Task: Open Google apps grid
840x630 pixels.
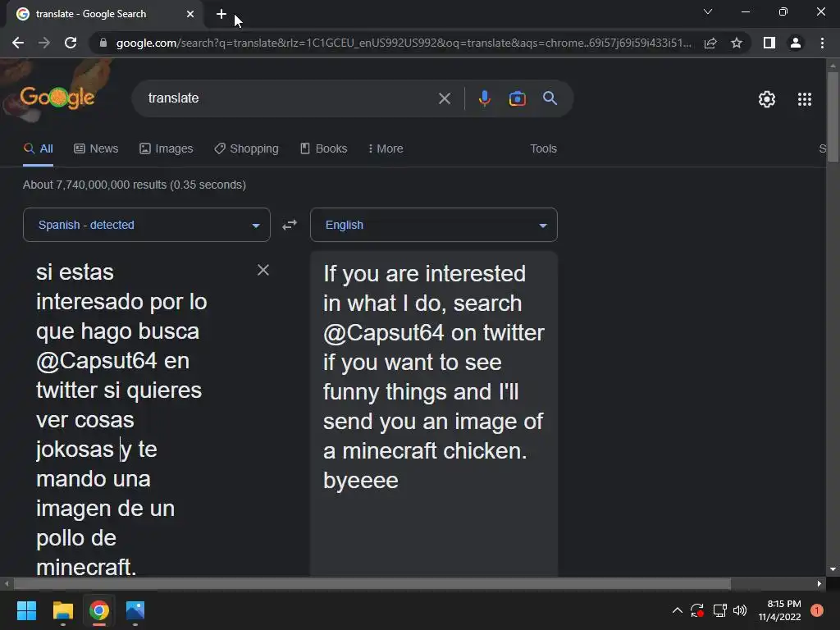Action: pos(805,99)
